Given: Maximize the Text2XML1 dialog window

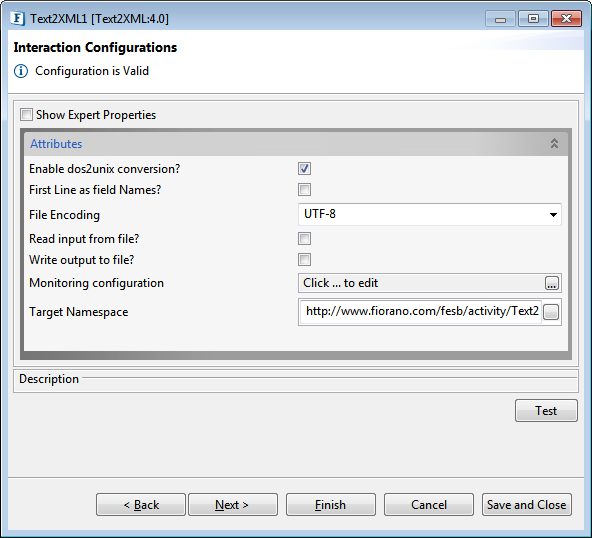Looking at the screenshot, I should 533,18.
